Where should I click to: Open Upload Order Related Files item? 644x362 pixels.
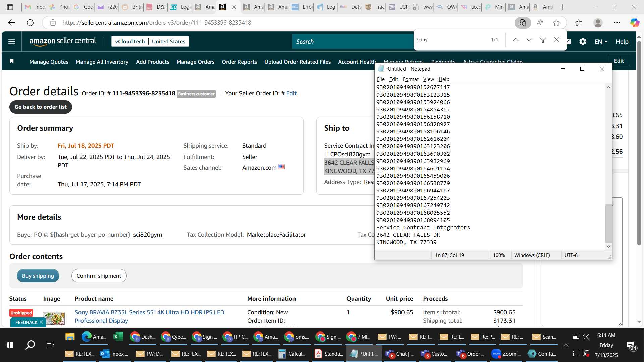coord(297,62)
